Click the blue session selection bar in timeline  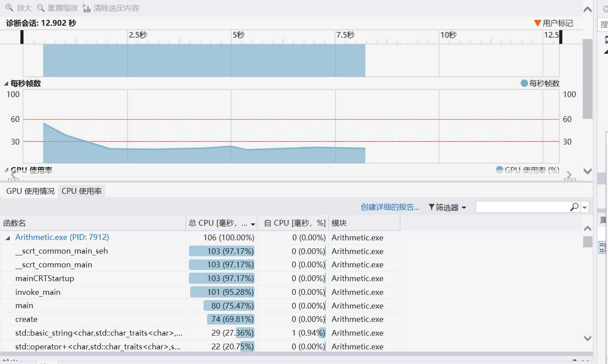pos(204,60)
